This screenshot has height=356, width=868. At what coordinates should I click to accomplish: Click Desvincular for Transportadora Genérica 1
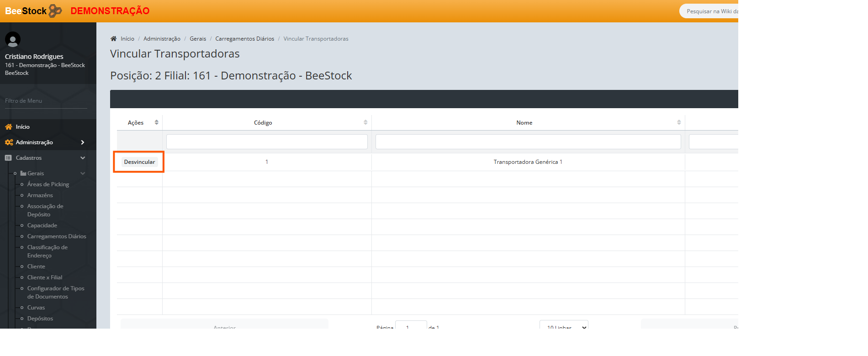(139, 162)
